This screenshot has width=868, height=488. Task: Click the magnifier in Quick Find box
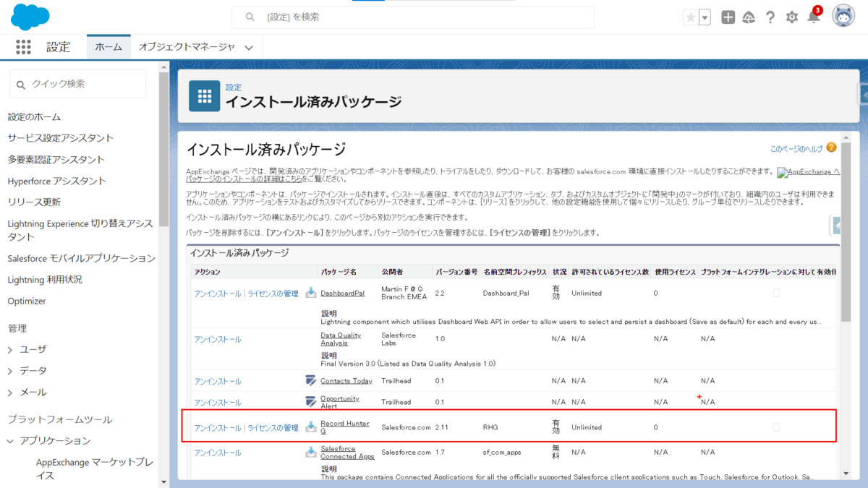pos(21,84)
